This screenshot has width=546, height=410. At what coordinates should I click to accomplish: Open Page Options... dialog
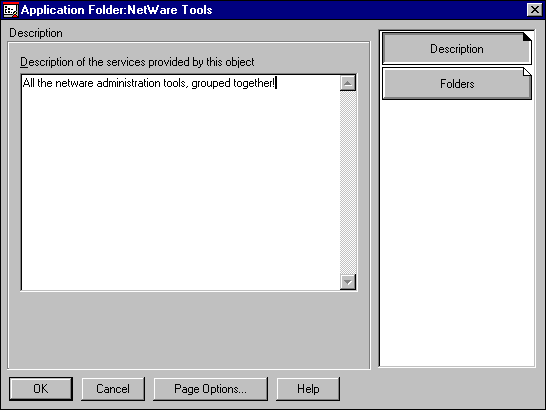pyautogui.click(x=210, y=389)
